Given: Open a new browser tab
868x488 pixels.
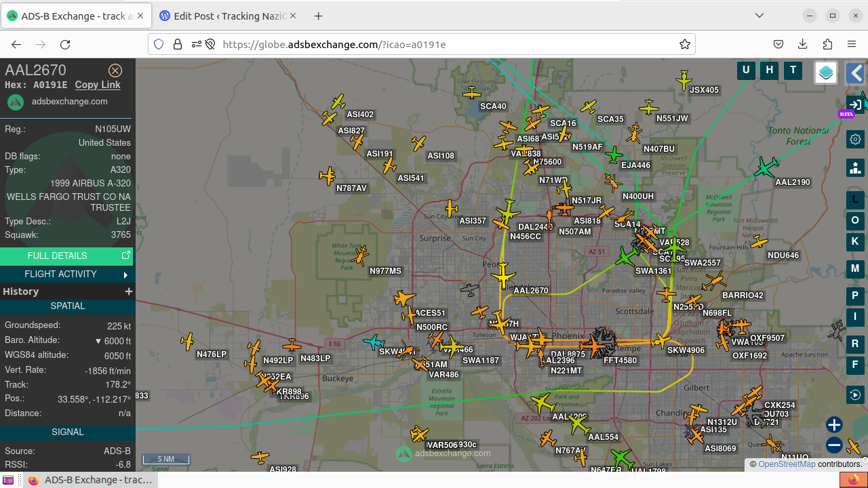Looking at the screenshot, I should [318, 16].
